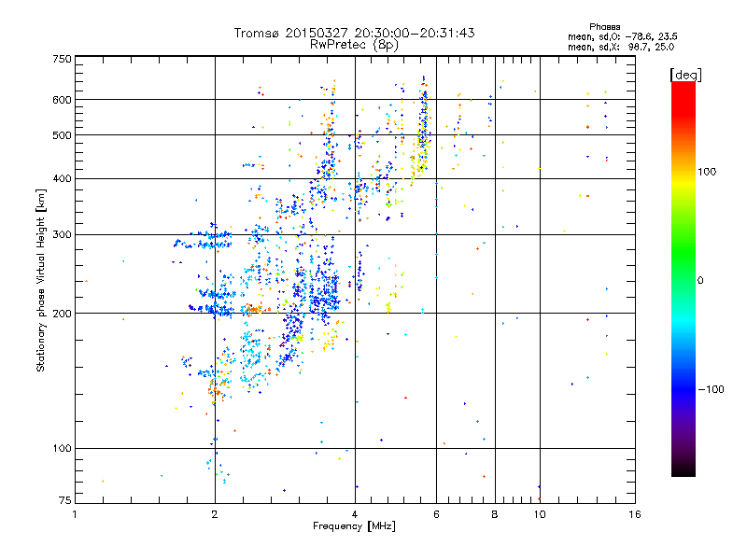Click the 'Phases' header text

pyautogui.click(x=604, y=27)
